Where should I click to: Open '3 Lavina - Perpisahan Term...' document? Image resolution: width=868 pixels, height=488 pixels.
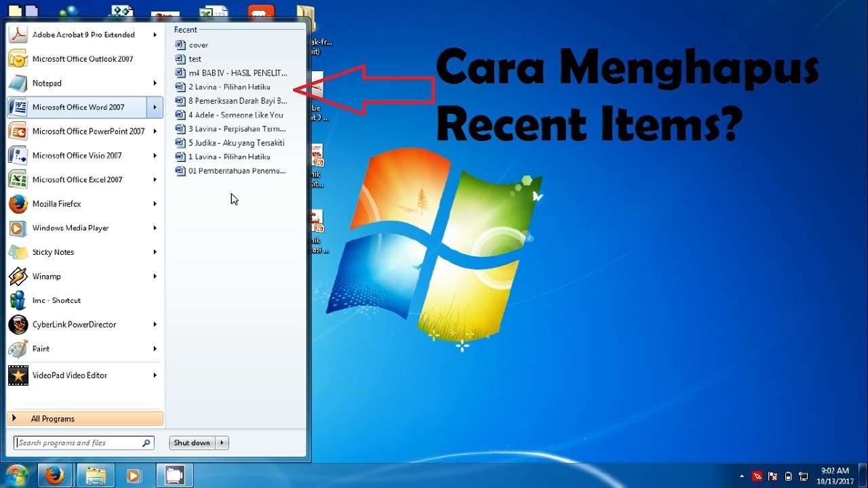pos(231,129)
